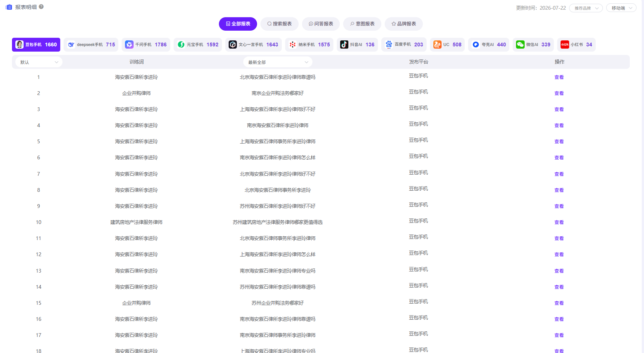Click 查看 link in row 5
Viewport: 644px width, 353px height.
click(x=559, y=142)
